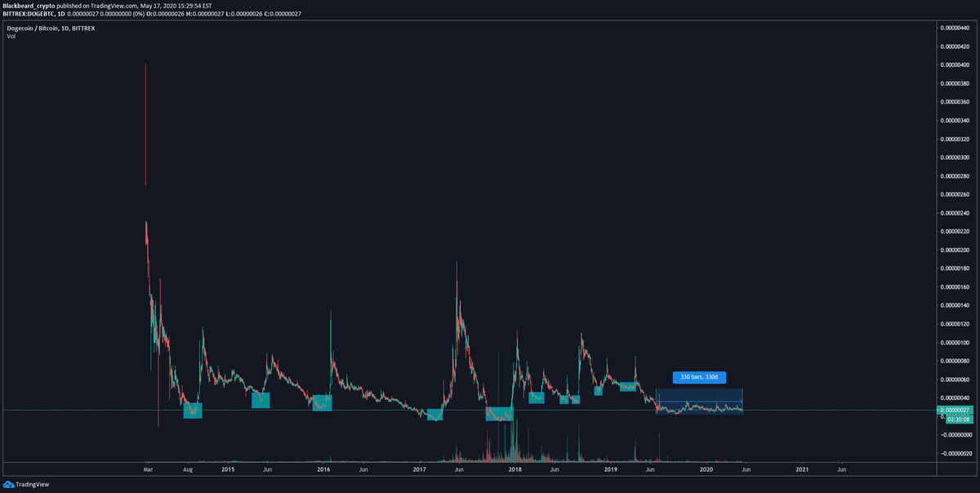Select the 0.00000040 price axis label
Viewport: 980px width, 493px height.
tap(955, 398)
